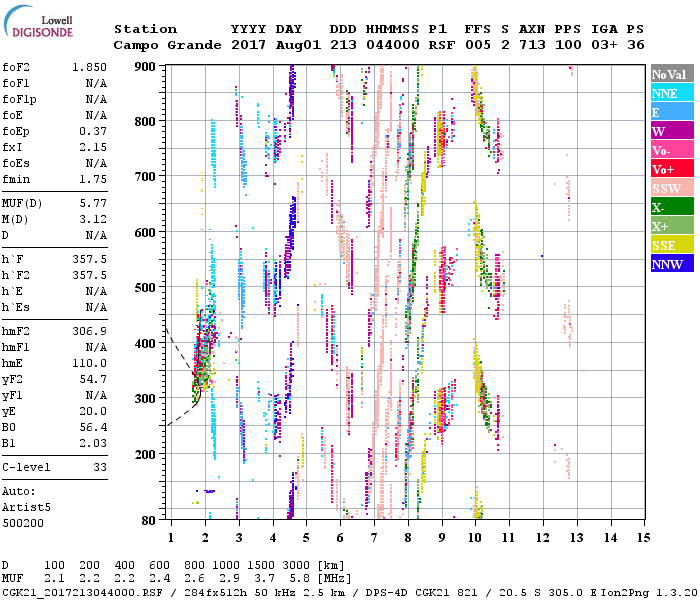The image size is (700, 600).
Task: Click the M(D) value 3.12
Action: [x=93, y=220]
